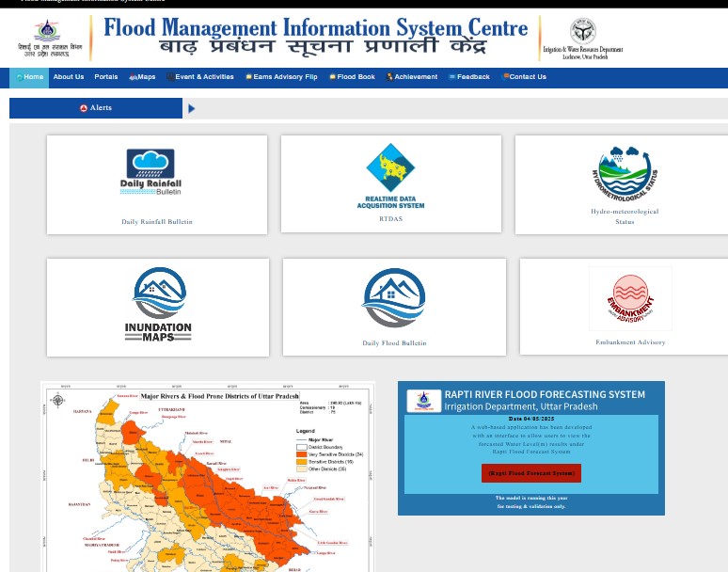The height and width of the screenshot is (572, 728).
Task: Click the Rapti River Flood Forecasting System heading
Action: pyautogui.click(x=545, y=394)
